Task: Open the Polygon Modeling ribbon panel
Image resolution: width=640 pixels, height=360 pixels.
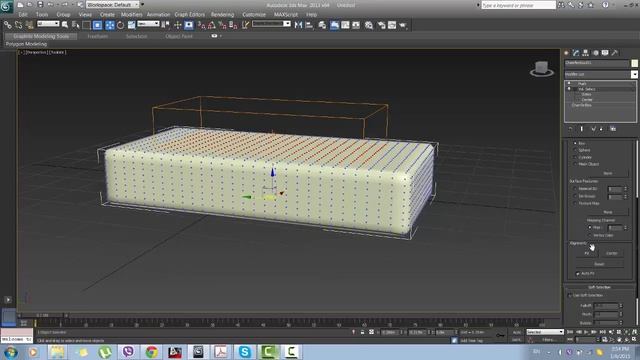Action: 26,44
